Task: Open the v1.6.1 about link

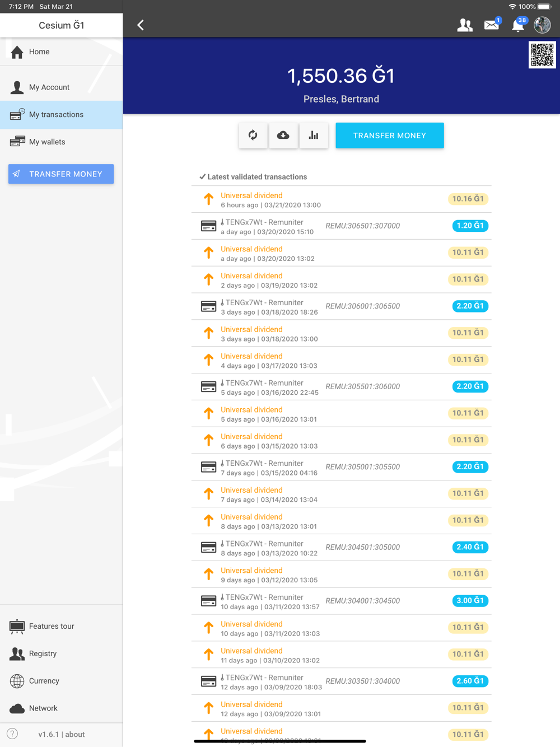Action: click(62, 735)
